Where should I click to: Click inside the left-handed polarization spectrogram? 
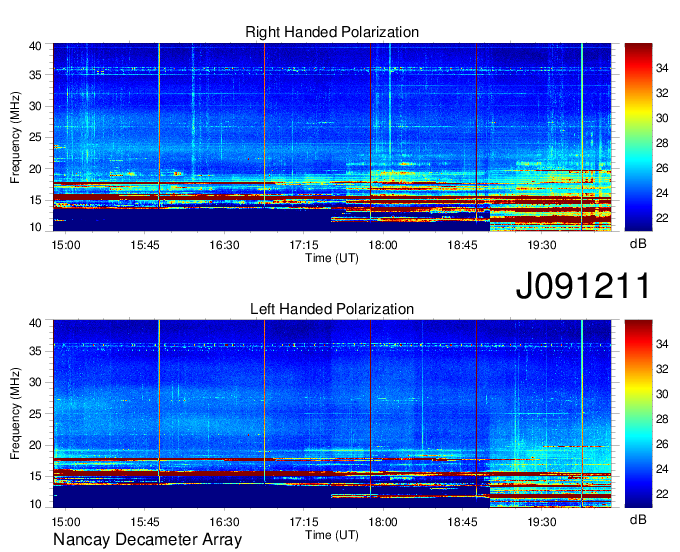click(x=332, y=413)
